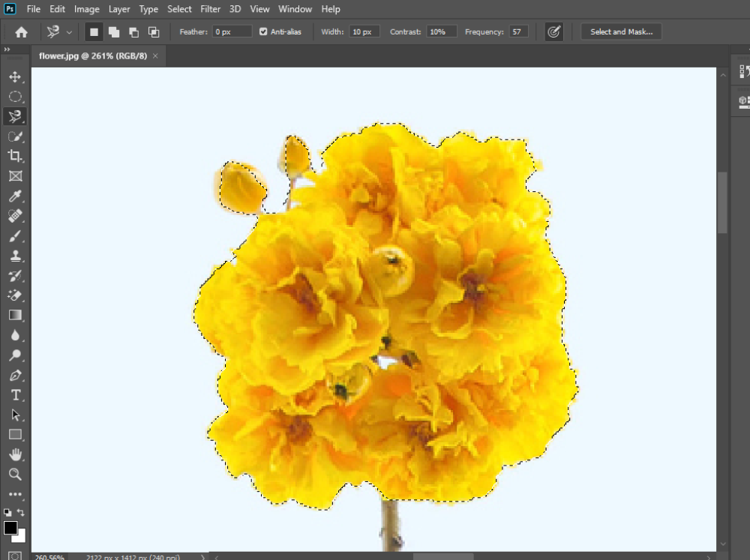The width and height of the screenshot is (750, 560).
Task: Click the Select and Mask button
Action: click(x=621, y=32)
